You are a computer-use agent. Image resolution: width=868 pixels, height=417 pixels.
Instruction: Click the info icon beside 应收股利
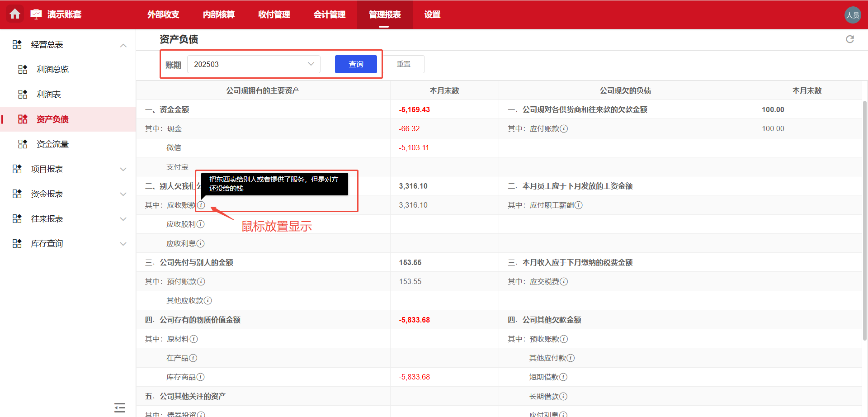202,224
